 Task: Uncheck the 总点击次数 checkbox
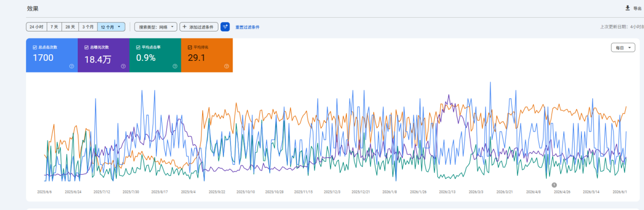(x=35, y=47)
